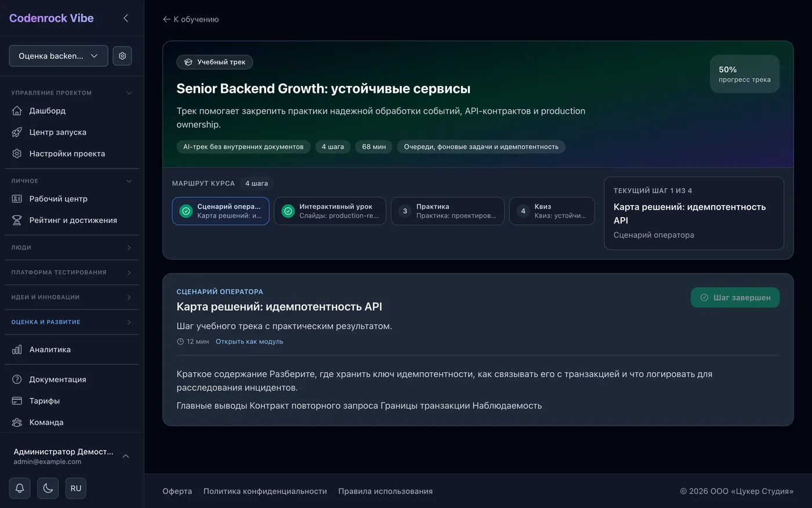Click Открыть как модуль link

coord(249,341)
